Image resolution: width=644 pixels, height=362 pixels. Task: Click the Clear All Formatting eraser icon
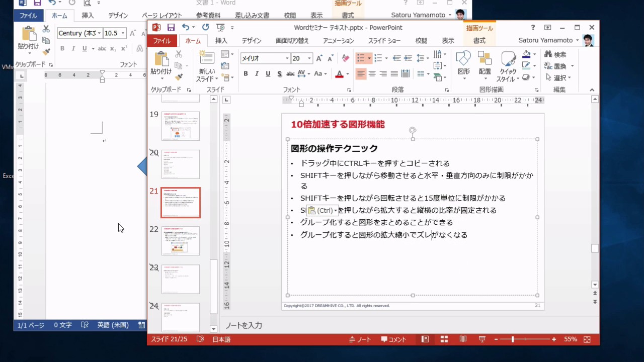[345, 58]
